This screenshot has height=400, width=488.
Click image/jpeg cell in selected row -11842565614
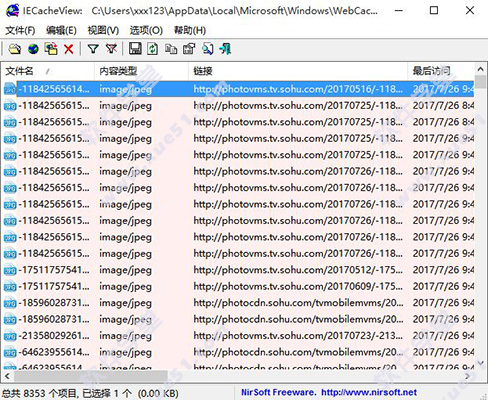pyautogui.click(x=125, y=89)
